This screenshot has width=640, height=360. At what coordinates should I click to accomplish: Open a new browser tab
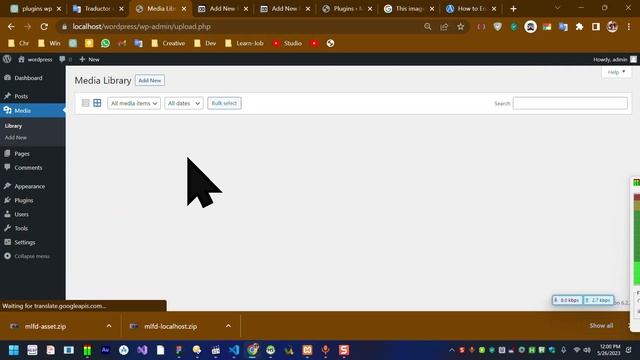(513, 9)
